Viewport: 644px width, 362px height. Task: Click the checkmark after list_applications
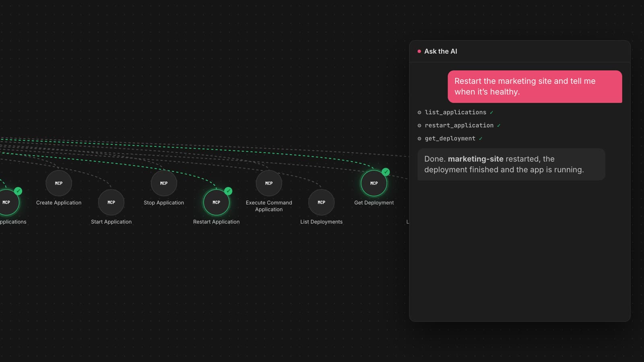point(491,113)
